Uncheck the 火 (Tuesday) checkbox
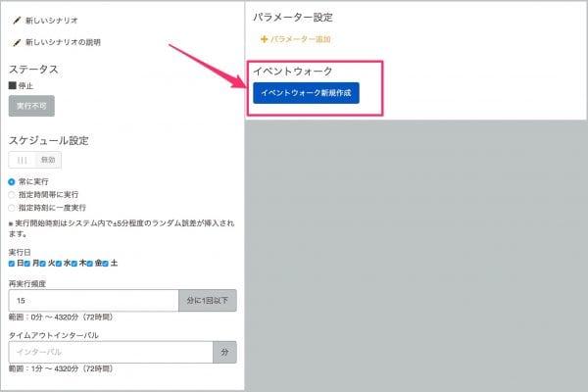588x392 pixels. click(43, 264)
